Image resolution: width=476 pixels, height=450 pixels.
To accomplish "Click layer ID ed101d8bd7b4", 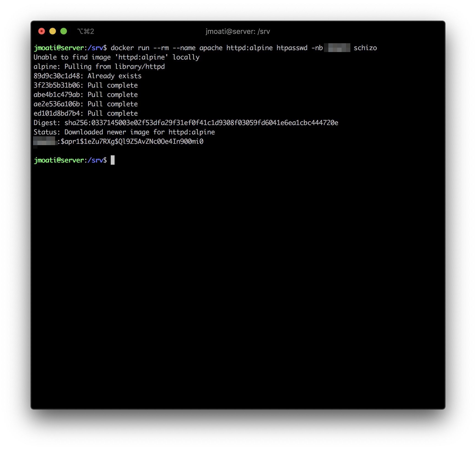I will point(57,113).
